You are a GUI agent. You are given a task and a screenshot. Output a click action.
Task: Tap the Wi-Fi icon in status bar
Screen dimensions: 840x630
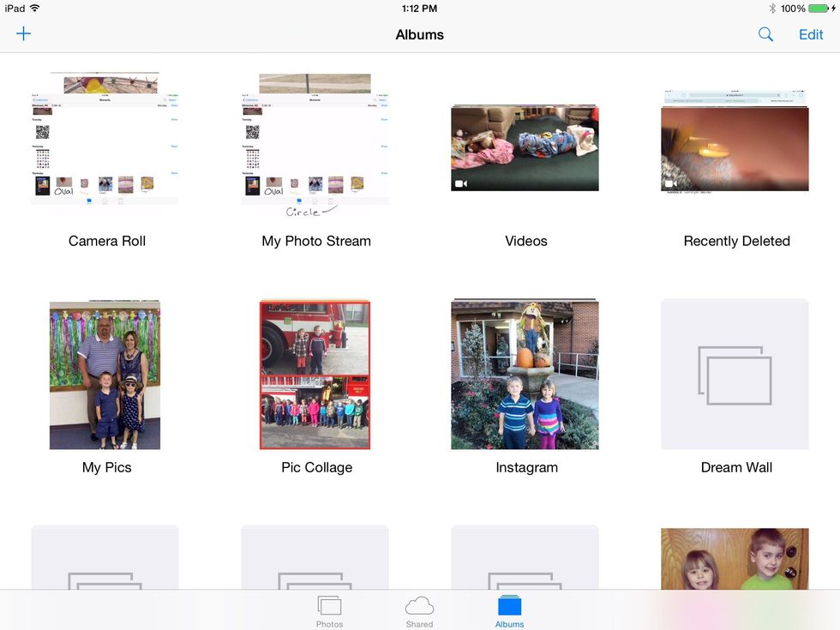click(x=35, y=9)
